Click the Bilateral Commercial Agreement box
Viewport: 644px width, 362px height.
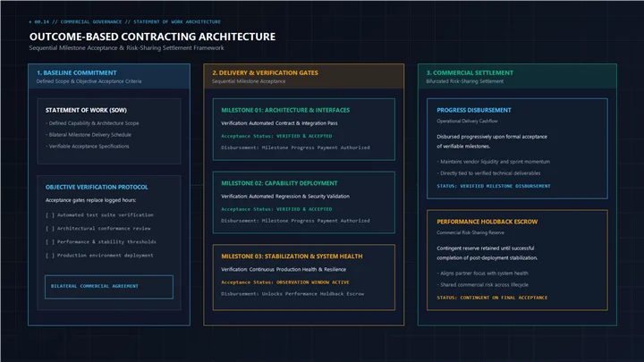[x=109, y=287]
